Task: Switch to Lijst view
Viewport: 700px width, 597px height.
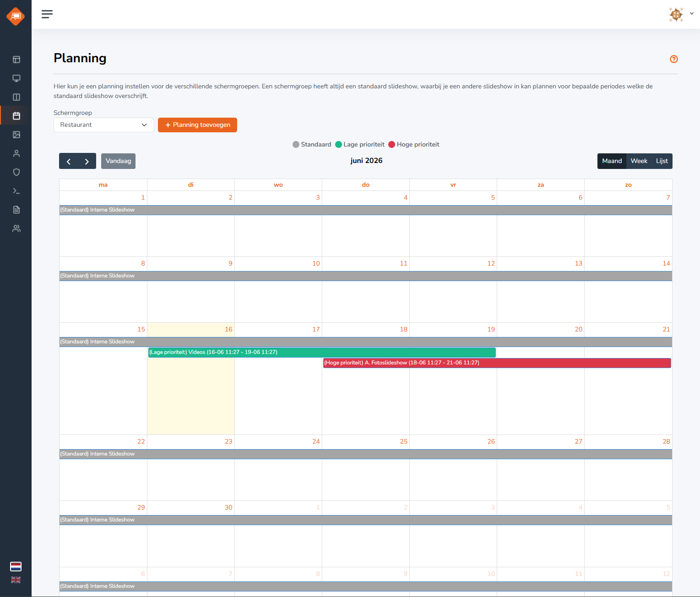Action: coord(662,161)
